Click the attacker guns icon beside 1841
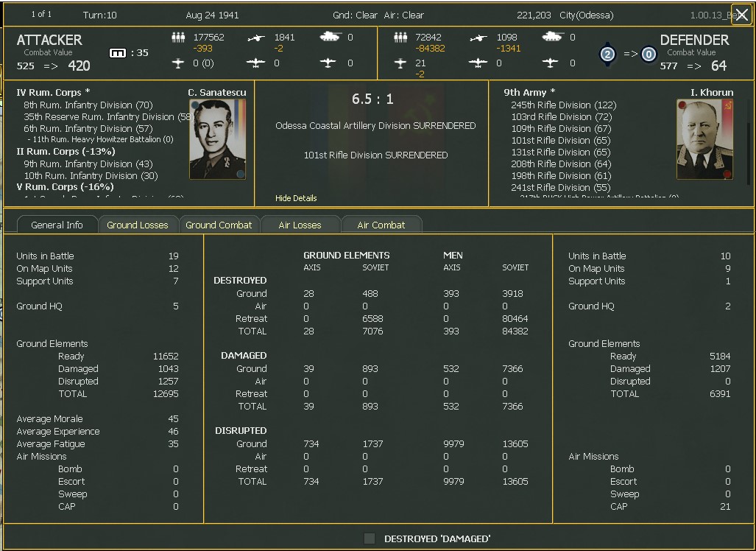Screen dimensions: 756x551 pos(256,38)
